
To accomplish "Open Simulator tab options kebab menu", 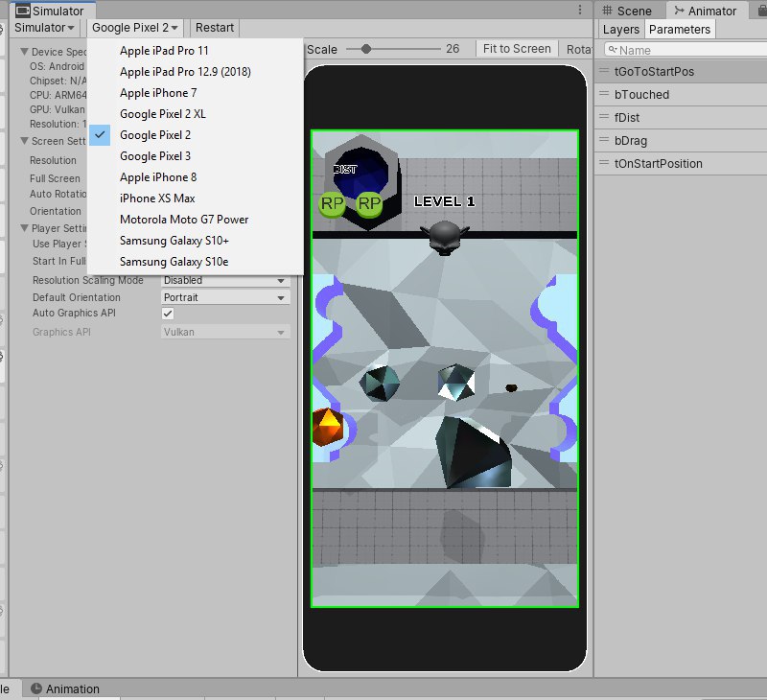I will pyautogui.click(x=580, y=10).
